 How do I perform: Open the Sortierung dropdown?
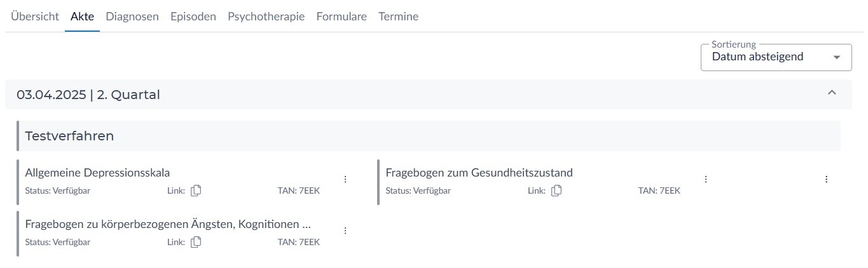pos(776,57)
